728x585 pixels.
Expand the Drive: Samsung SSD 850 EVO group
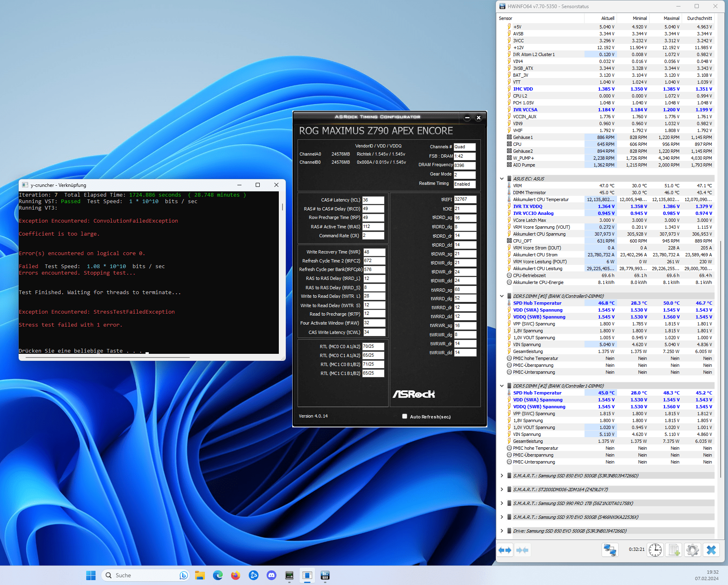(502, 531)
